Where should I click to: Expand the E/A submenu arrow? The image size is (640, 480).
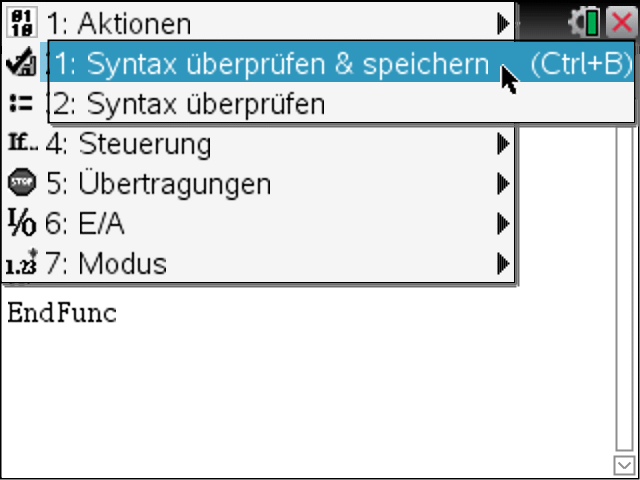coord(504,224)
